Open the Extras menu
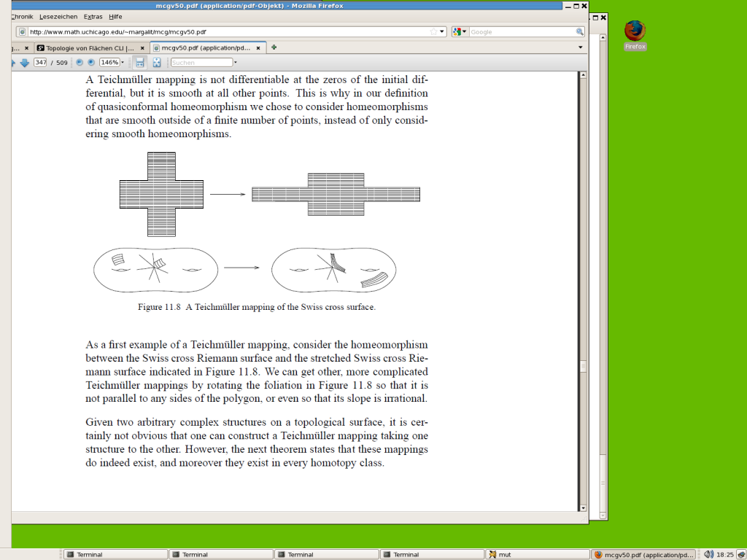This screenshot has width=747, height=560. coord(93,16)
